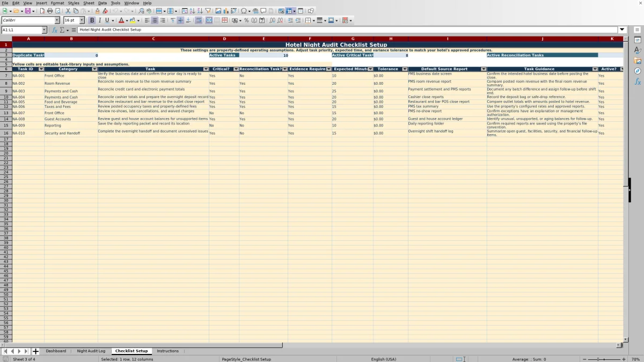The width and height of the screenshot is (644, 362).
Task: Open the Format menu
Action: [57, 3]
